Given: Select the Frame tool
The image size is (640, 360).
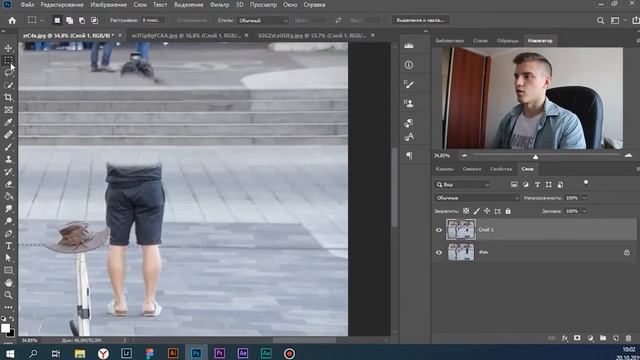Looking at the screenshot, I should (x=8, y=109).
